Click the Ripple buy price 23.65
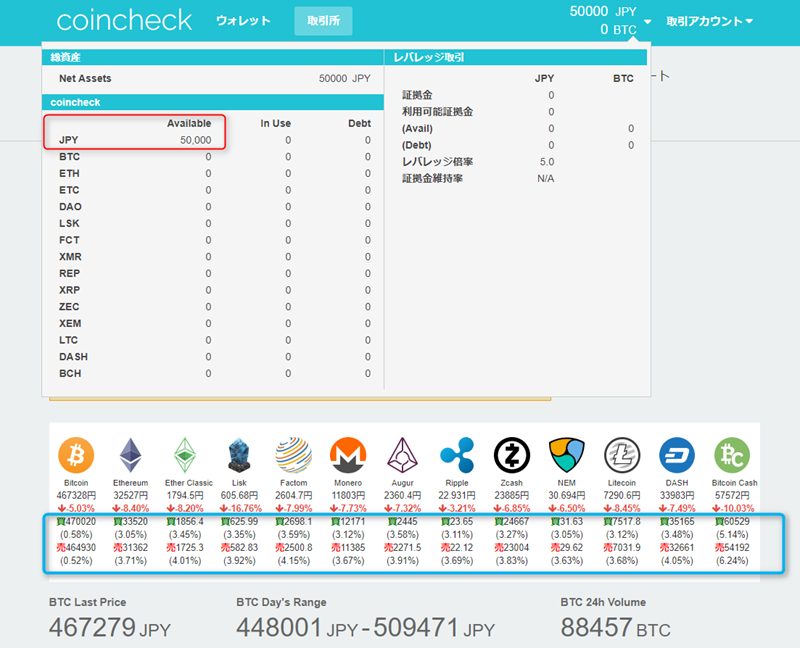800x648 pixels. tap(457, 521)
